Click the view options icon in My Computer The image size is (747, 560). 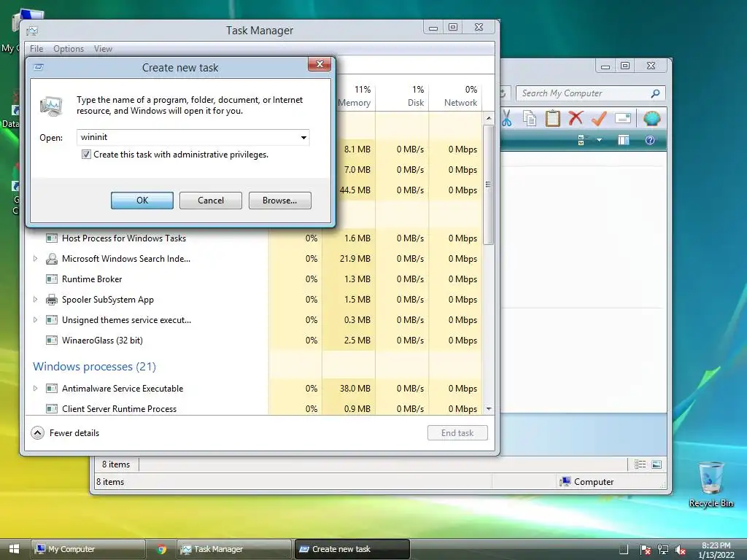(581, 140)
